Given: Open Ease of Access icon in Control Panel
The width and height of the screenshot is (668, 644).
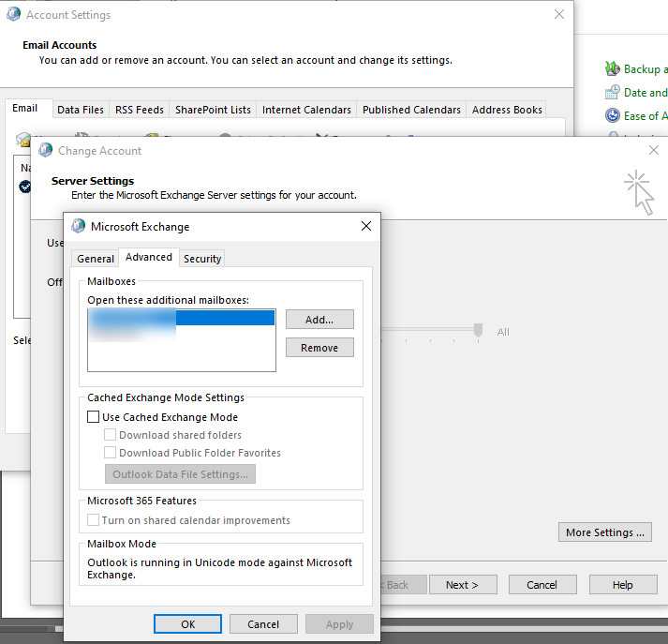Looking at the screenshot, I should 612,115.
